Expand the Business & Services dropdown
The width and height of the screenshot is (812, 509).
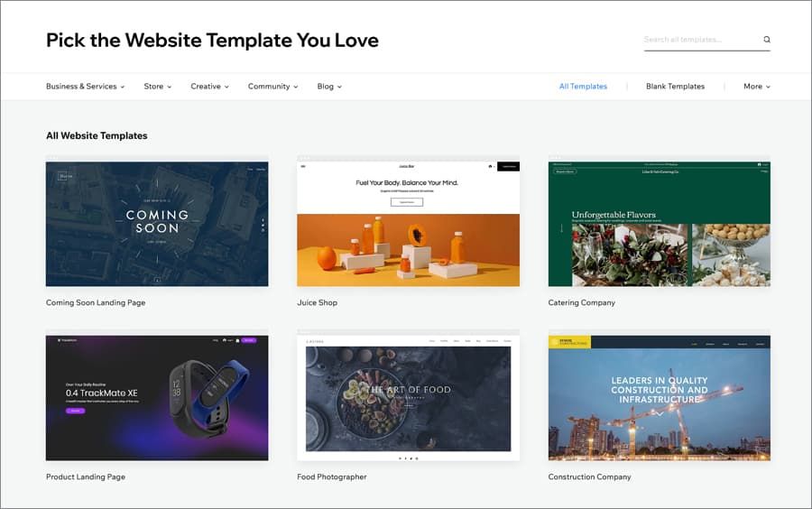coord(85,87)
